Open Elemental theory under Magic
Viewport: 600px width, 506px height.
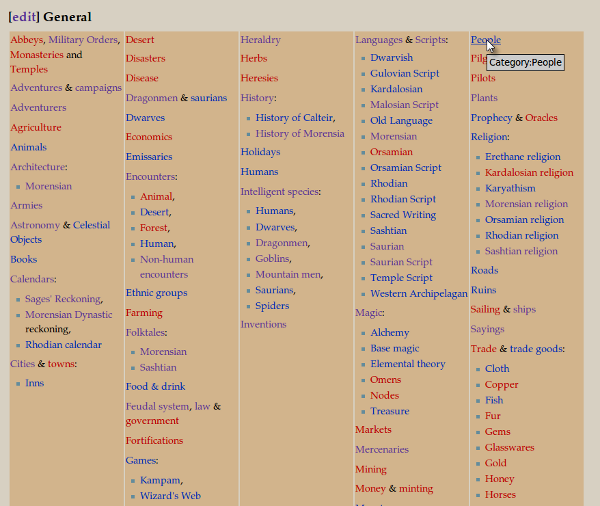coord(407,365)
